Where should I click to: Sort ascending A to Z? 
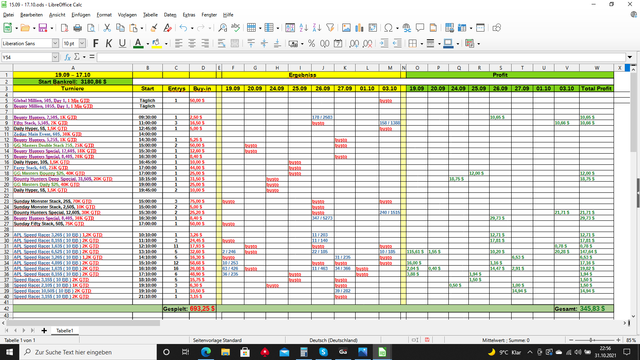pyautogui.click(x=303, y=28)
